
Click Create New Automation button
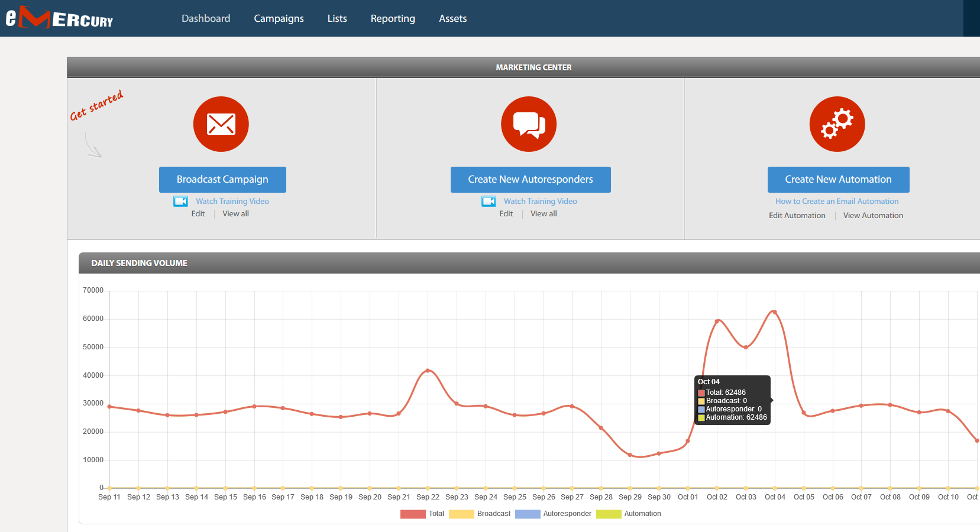pyautogui.click(x=838, y=180)
